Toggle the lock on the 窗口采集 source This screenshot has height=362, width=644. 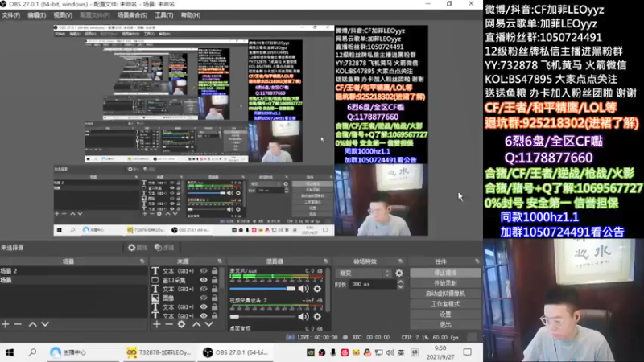pos(214,280)
